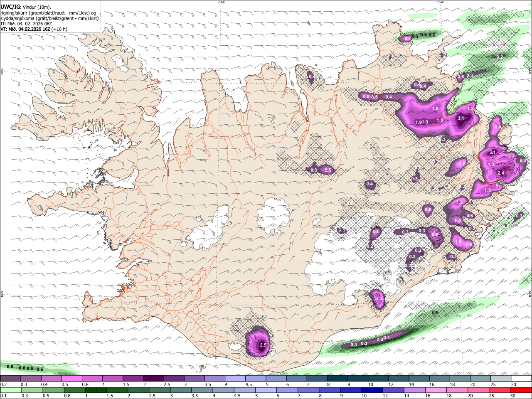Select the 18 swatch in upper legend row
532x399 pixels.
[x=460, y=379]
